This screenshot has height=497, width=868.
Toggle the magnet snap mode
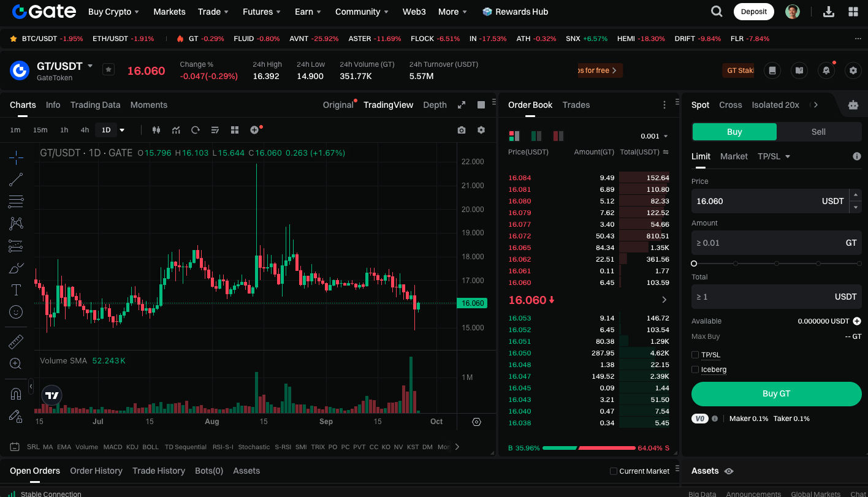tap(16, 393)
